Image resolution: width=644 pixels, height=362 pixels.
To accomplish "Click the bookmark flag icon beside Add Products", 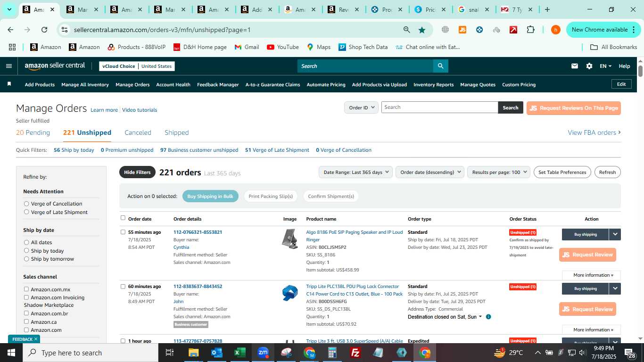I will click(x=9, y=84).
